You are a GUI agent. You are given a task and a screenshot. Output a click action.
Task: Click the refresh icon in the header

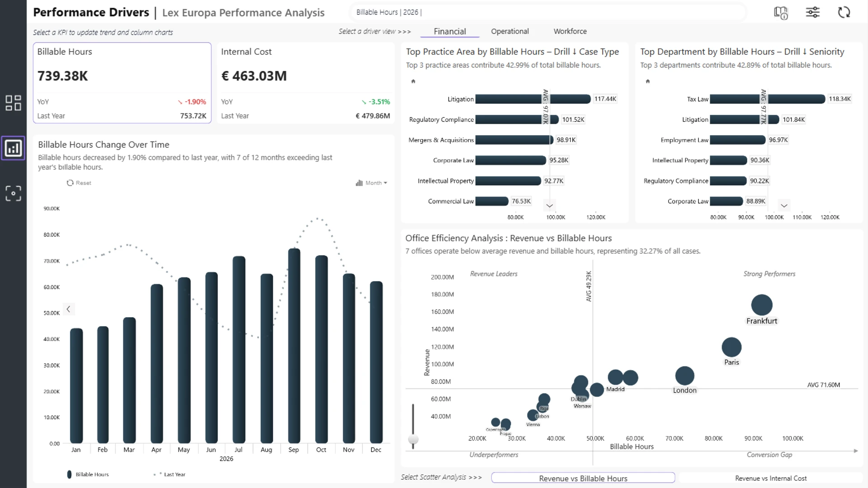[844, 12]
